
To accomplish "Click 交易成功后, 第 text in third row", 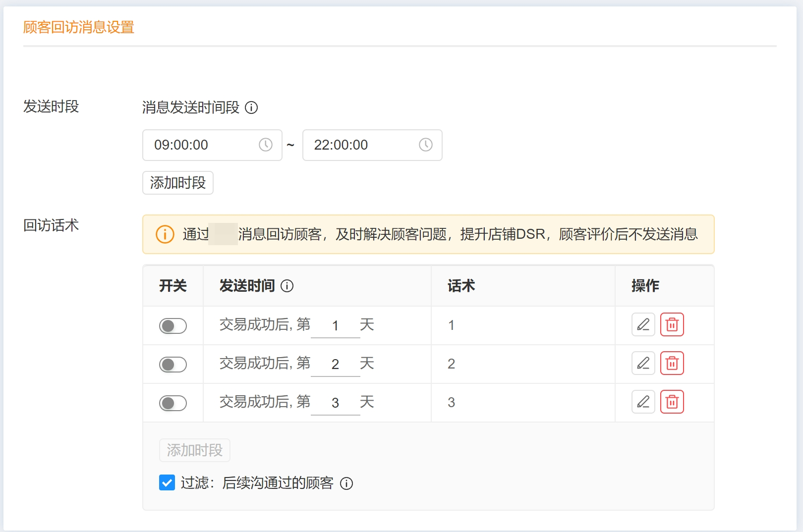I will point(265,402).
